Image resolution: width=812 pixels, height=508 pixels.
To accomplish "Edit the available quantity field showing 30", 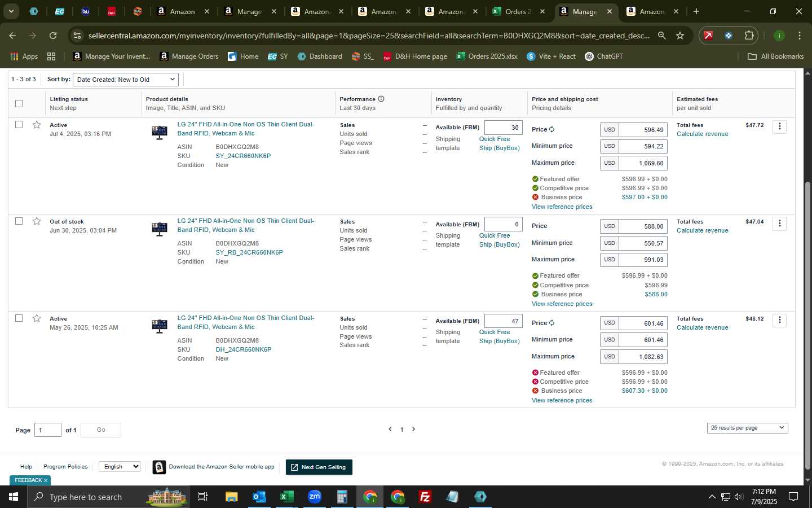I will point(504,128).
